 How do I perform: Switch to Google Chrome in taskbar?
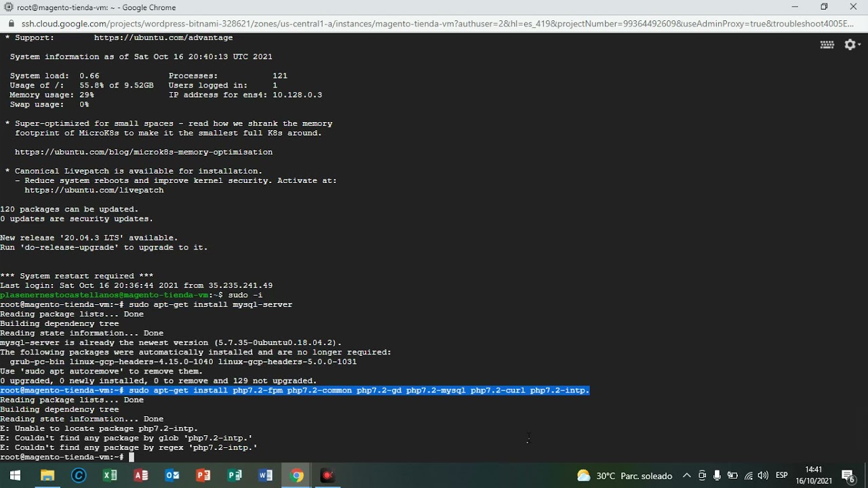(297, 476)
